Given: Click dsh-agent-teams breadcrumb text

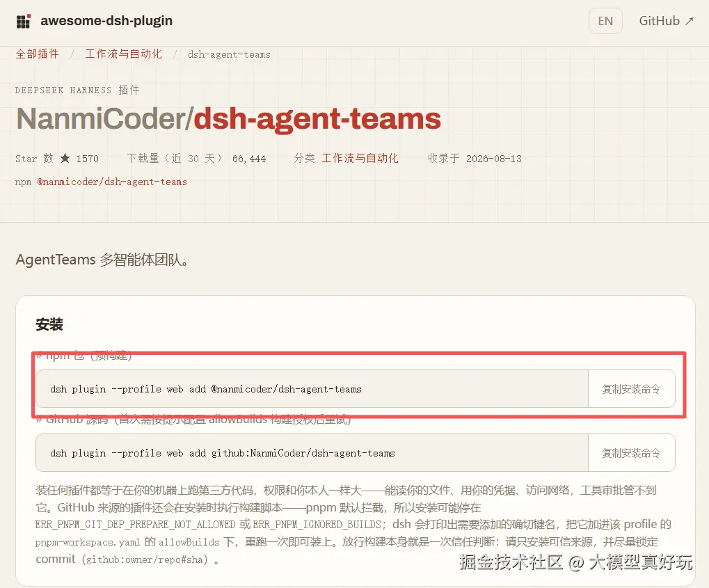Looking at the screenshot, I should [x=229, y=55].
